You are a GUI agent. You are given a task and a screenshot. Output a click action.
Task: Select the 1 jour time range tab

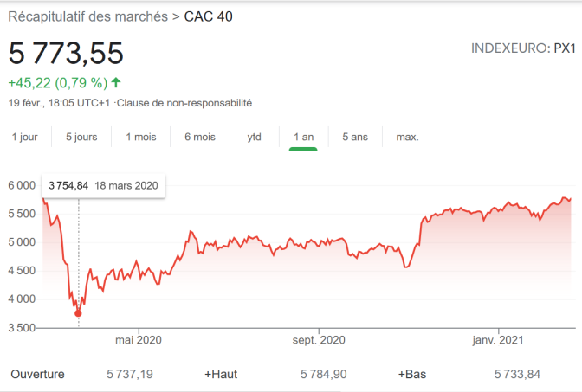tap(24, 137)
